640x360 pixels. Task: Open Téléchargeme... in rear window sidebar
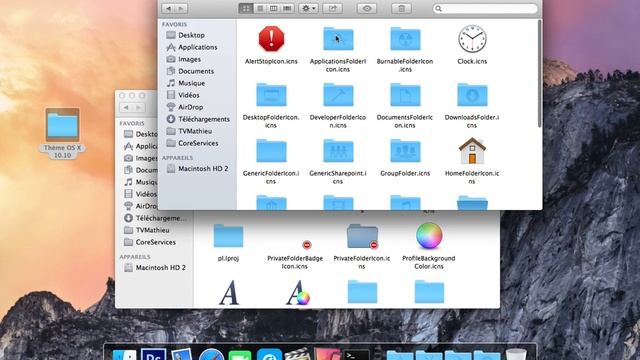[x=155, y=218]
